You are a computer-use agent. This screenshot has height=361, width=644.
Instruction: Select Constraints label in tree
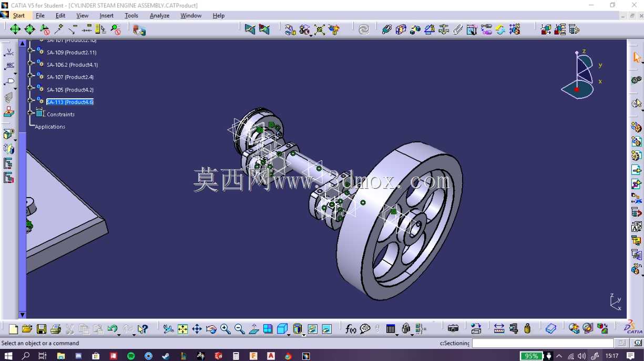point(60,114)
